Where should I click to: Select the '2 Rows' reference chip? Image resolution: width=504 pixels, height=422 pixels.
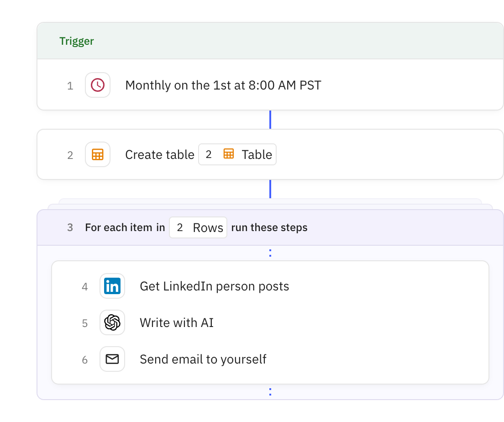point(198,228)
